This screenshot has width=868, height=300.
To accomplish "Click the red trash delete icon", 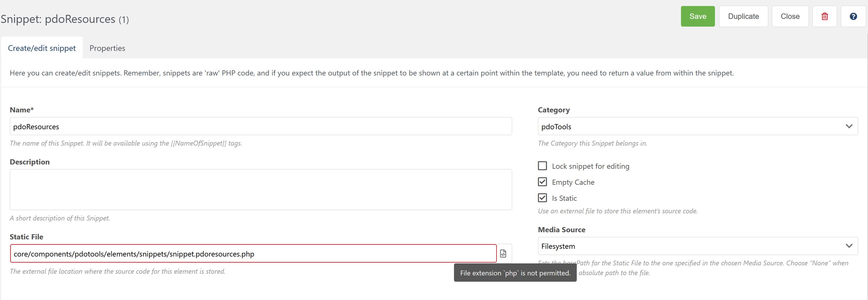I will 824,16.
